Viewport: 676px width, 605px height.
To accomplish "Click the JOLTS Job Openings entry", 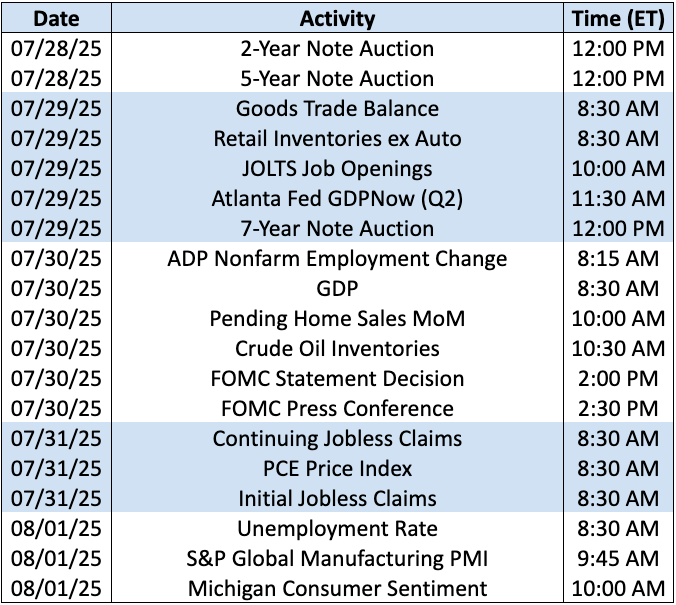I will pyautogui.click(x=337, y=169).
